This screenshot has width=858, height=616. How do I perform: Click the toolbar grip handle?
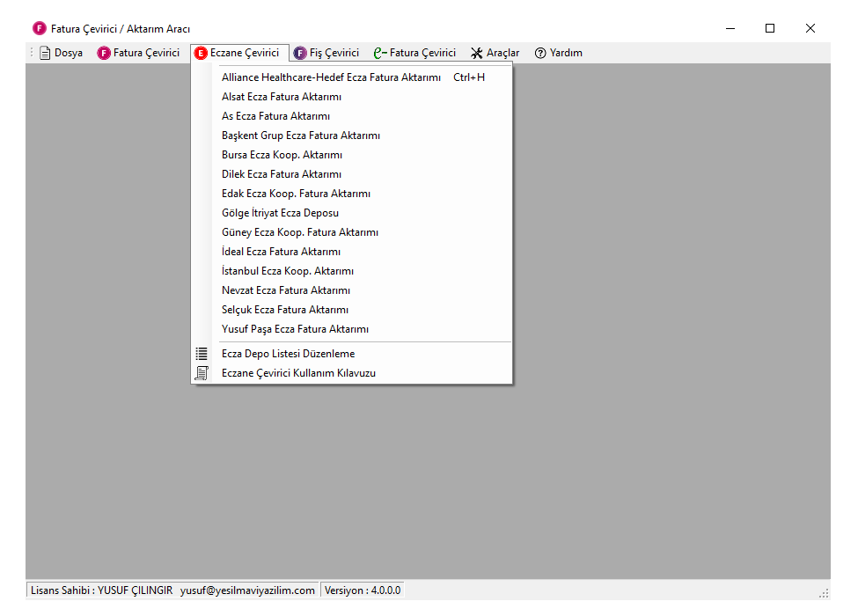click(x=31, y=53)
